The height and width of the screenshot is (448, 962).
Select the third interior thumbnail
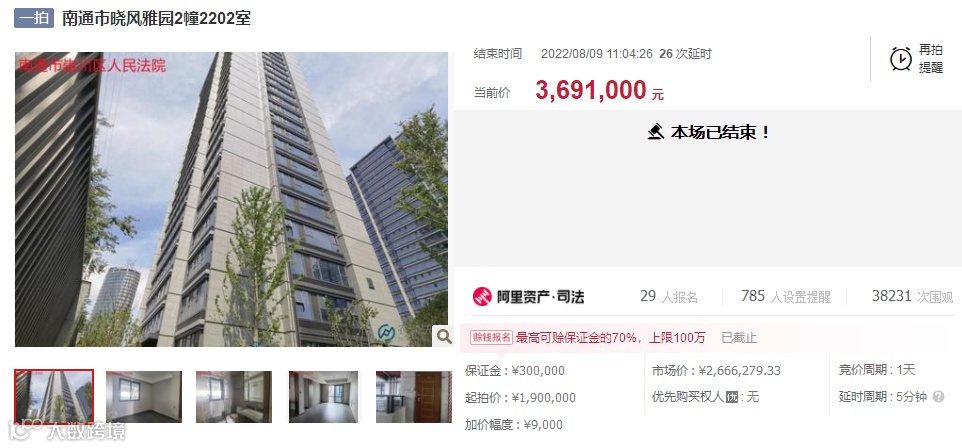pos(234,397)
